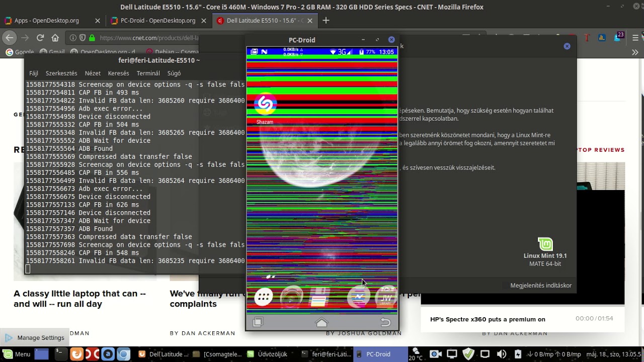Viewport: 644px width, 362px height.
Task: Open the round player app in the phone dock
Action: click(x=292, y=297)
